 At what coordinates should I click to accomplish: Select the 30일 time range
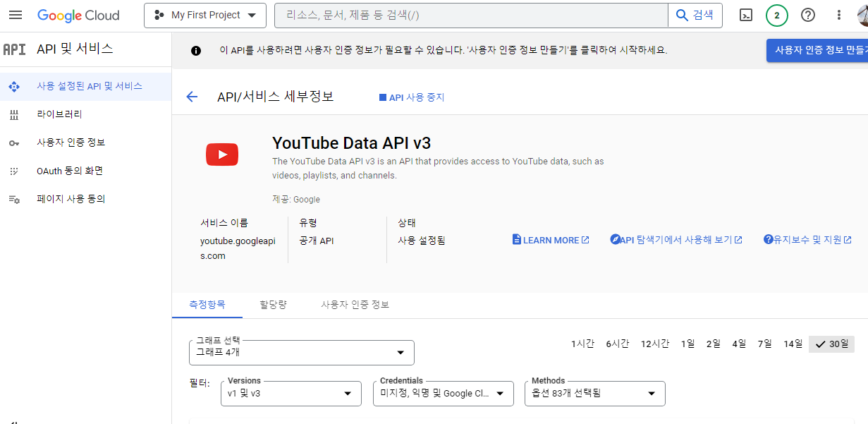[x=831, y=344]
